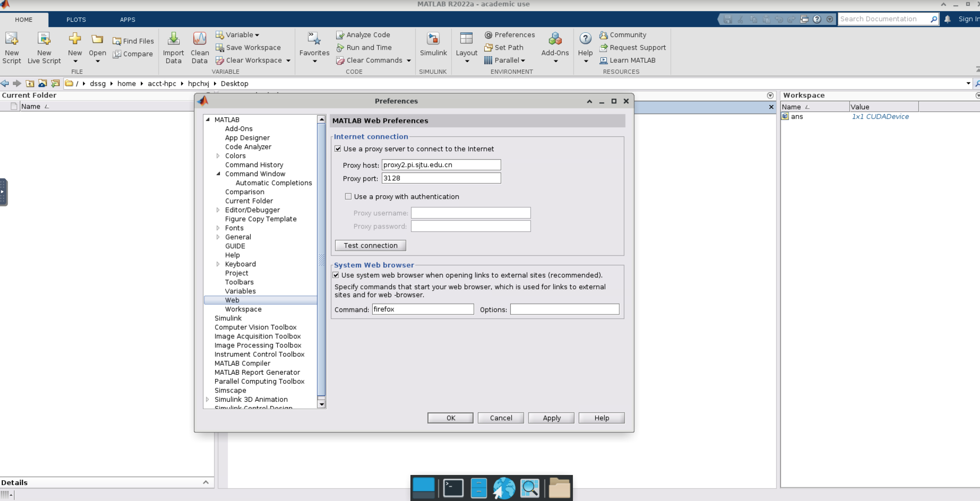Select Parallel Computing Toolbox preferences
This screenshot has width=980, height=501.
[259, 381]
